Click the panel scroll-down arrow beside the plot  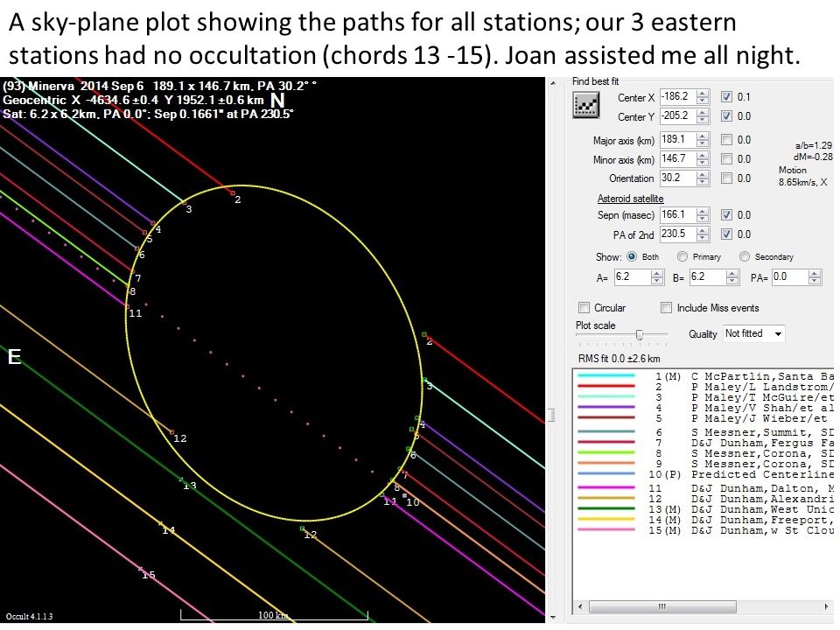[x=553, y=618]
